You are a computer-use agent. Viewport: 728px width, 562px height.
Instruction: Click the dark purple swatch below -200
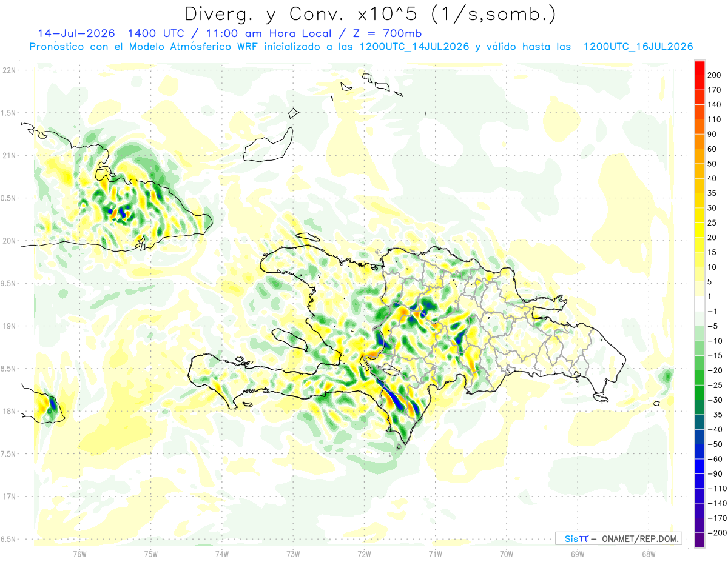[700, 540]
